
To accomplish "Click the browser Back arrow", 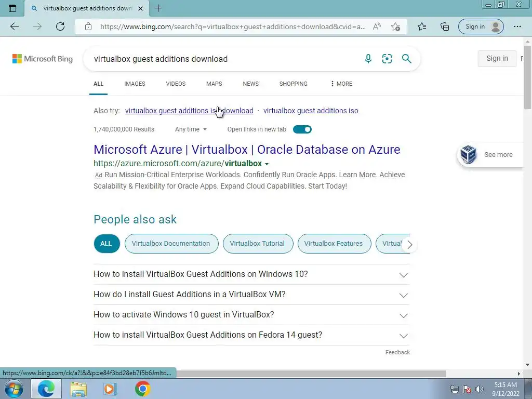I will 15,26.
